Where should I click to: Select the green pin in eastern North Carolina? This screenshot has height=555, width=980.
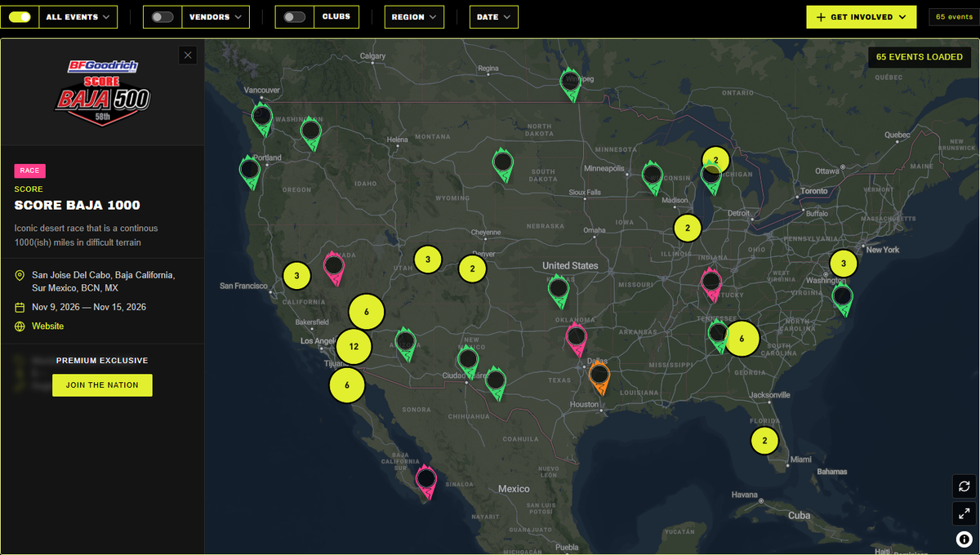[x=842, y=299]
